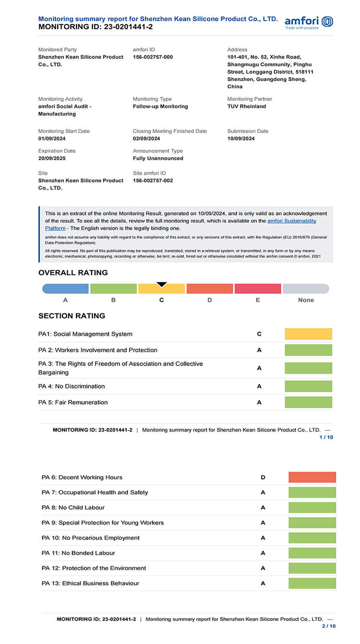This screenshot has width=360, height=644.
Task: Click the row label PA1: Social Management System
Action: (x=85, y=334)
